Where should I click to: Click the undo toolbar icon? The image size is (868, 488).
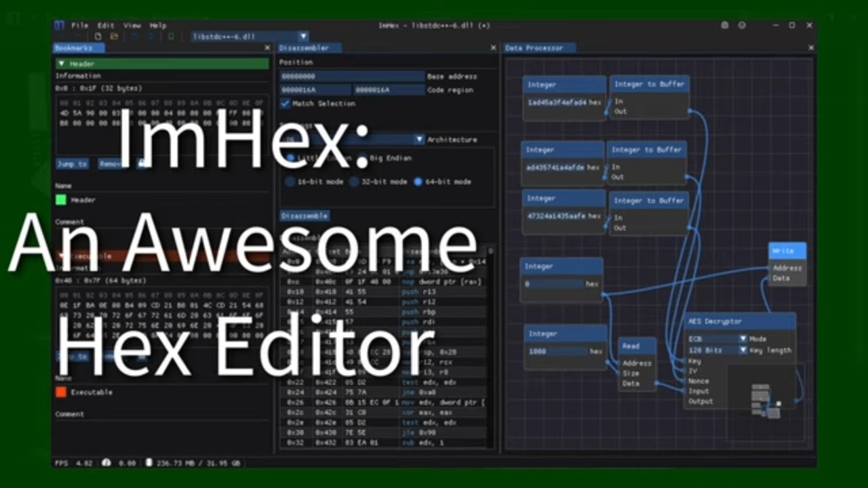click(134, 36)
